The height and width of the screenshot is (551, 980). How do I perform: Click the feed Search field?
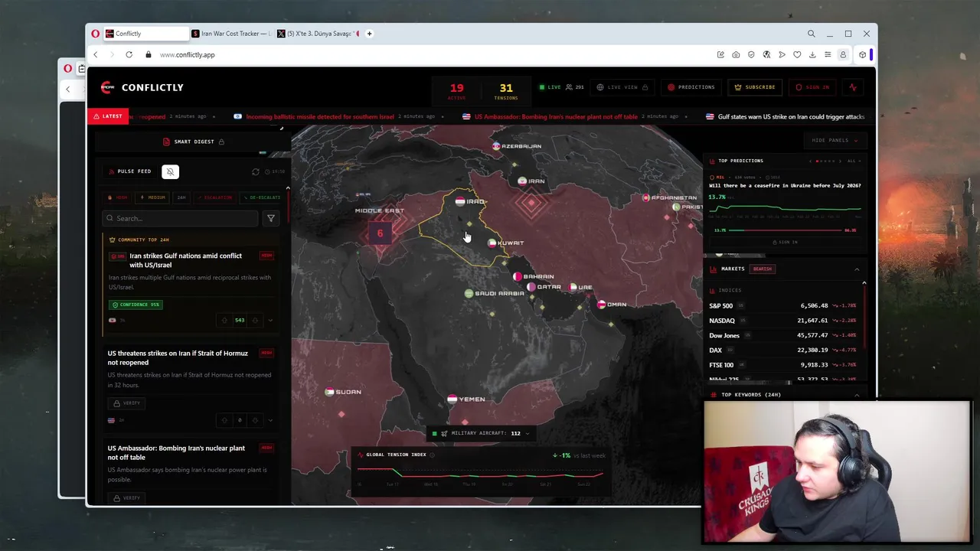click(181, 218)
